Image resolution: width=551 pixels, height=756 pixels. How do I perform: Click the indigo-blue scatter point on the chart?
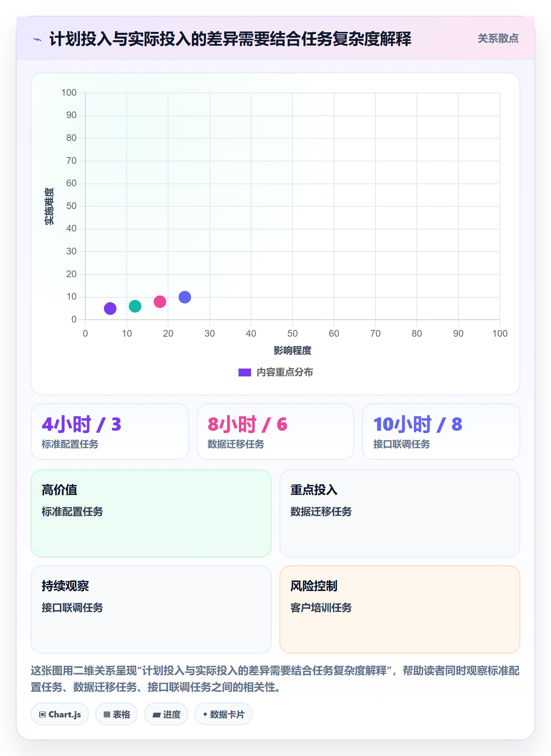185,297
